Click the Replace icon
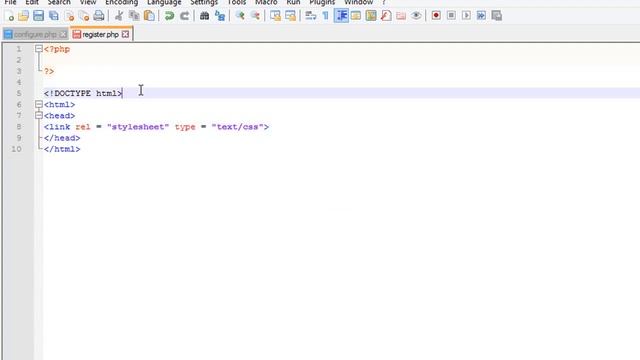The height and width of the screenshot is (360, 640). click(x=220, y=16)
